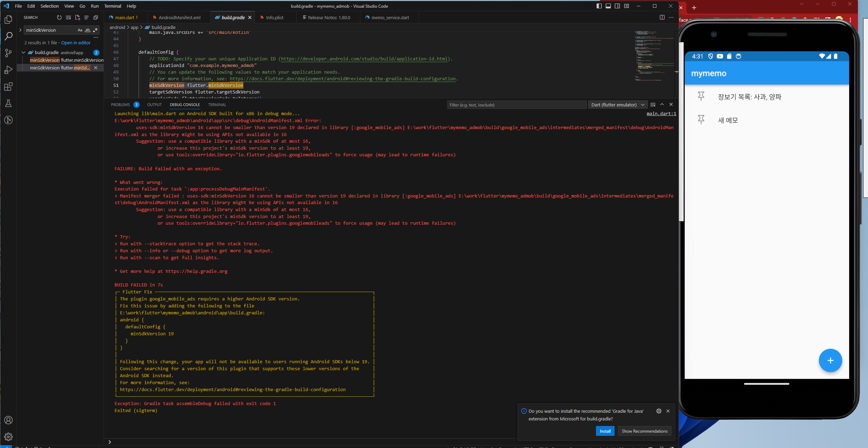Viewport: 868px width, 448px height.
Task: Open the Terminal menu
Action: click(112, 6)
